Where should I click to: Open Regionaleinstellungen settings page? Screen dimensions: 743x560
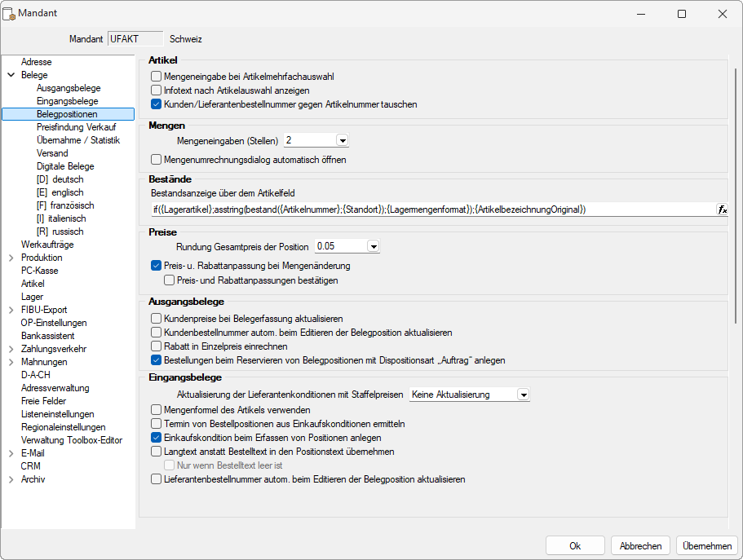63,427
